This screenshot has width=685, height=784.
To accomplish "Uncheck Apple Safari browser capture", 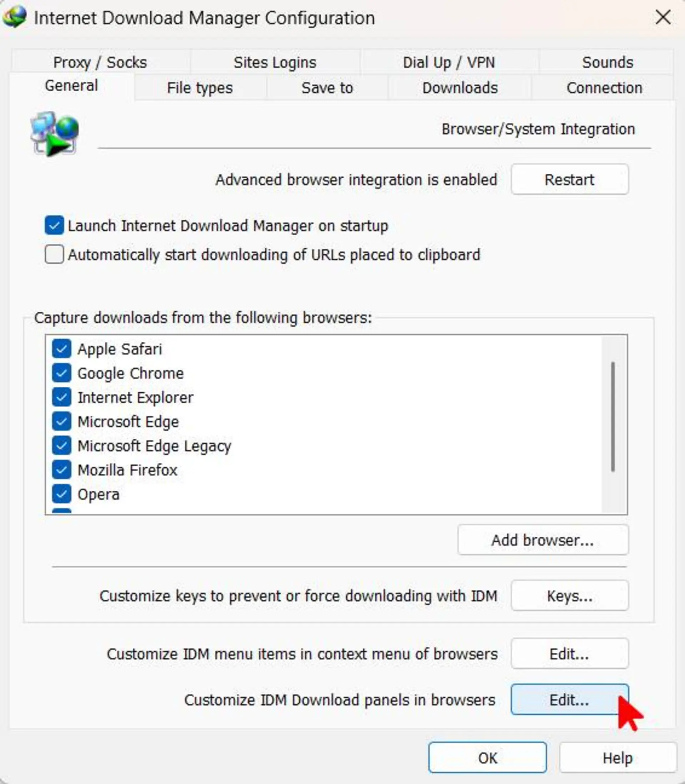I will (x=61, y=348).
